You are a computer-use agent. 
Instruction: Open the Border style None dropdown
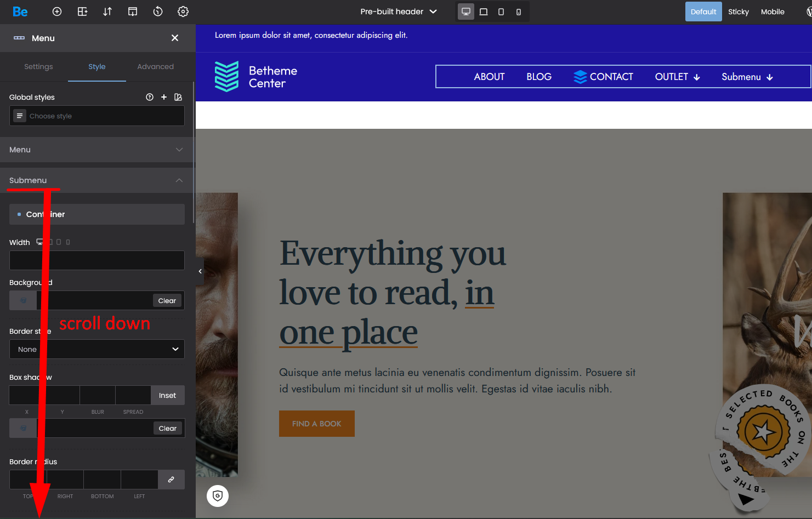97,349
